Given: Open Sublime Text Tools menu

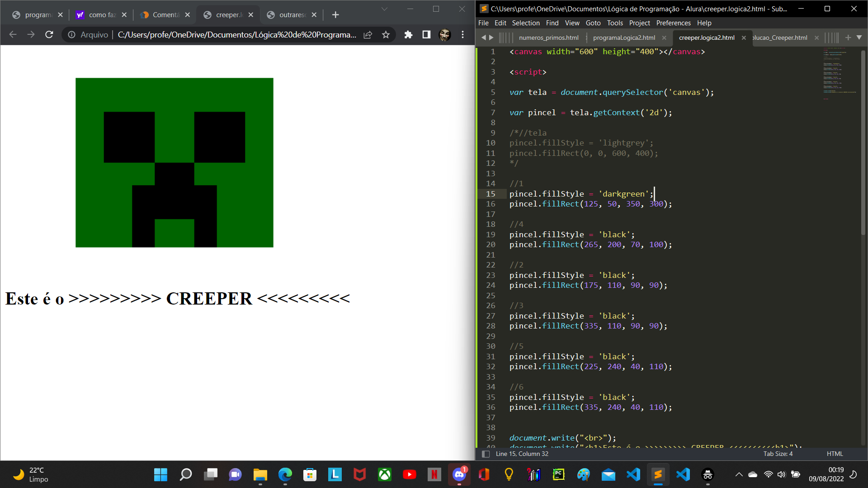Looking at the screenshot, I should click(x=615, y=23).
